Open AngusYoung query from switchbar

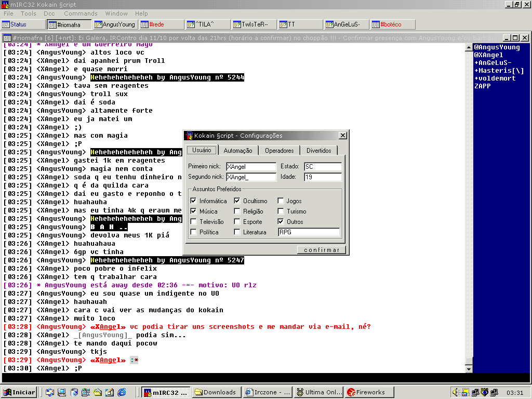[x=116, y=24]
